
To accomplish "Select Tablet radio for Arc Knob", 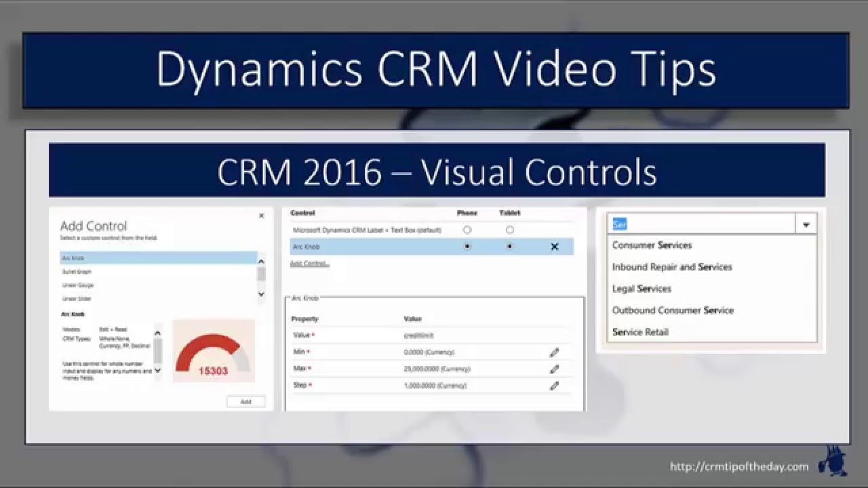I will click(x=510, y=247).
